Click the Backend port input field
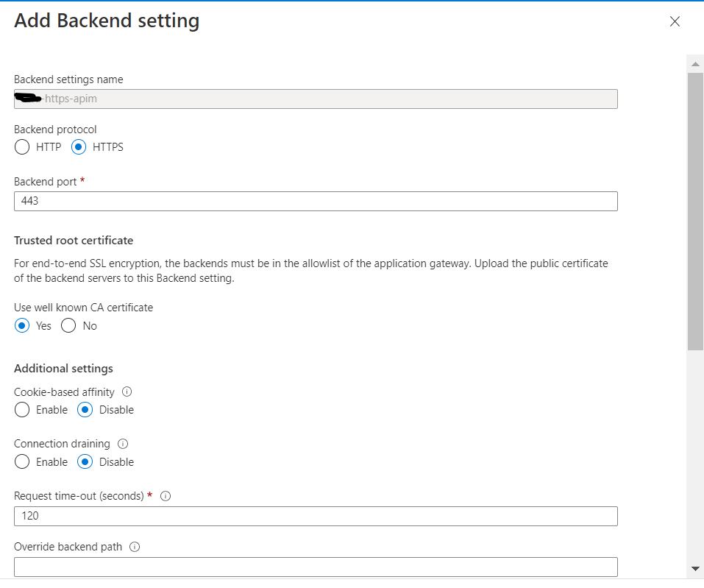 point(315,201)
